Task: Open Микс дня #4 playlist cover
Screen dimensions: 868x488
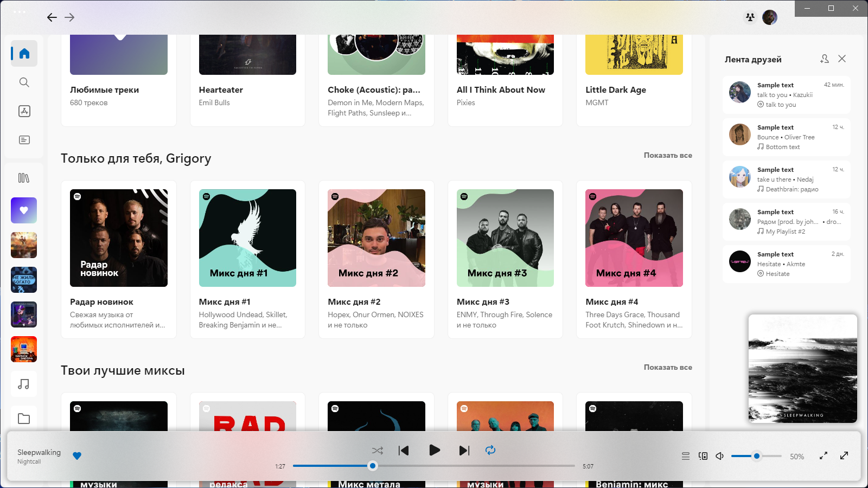Action: pos(634,238)
